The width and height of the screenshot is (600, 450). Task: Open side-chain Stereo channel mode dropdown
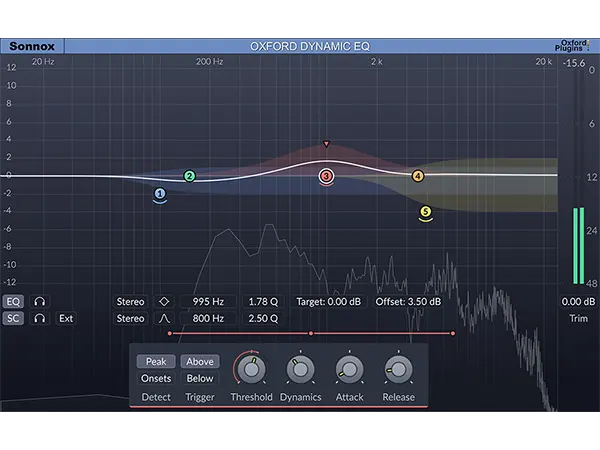(x=130, y=318)
